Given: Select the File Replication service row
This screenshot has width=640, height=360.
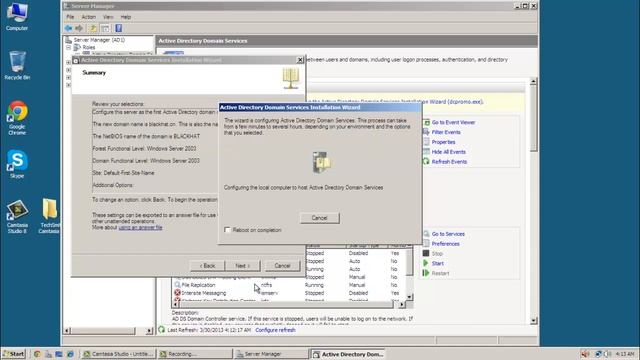Looking at the screenshot, I should click(290, 285).
